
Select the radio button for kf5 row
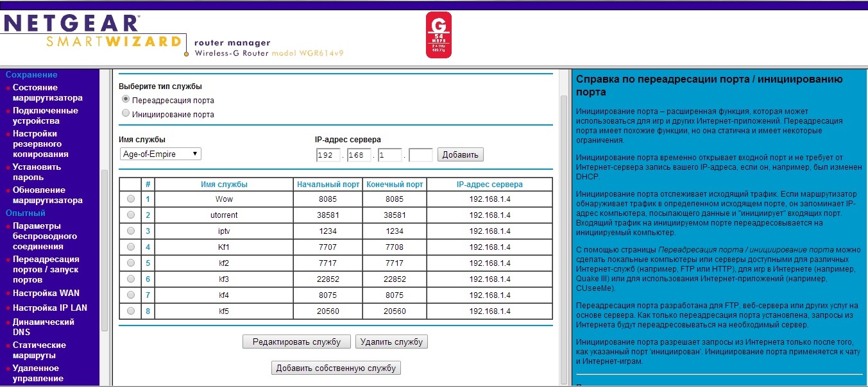tap(131, 311)
